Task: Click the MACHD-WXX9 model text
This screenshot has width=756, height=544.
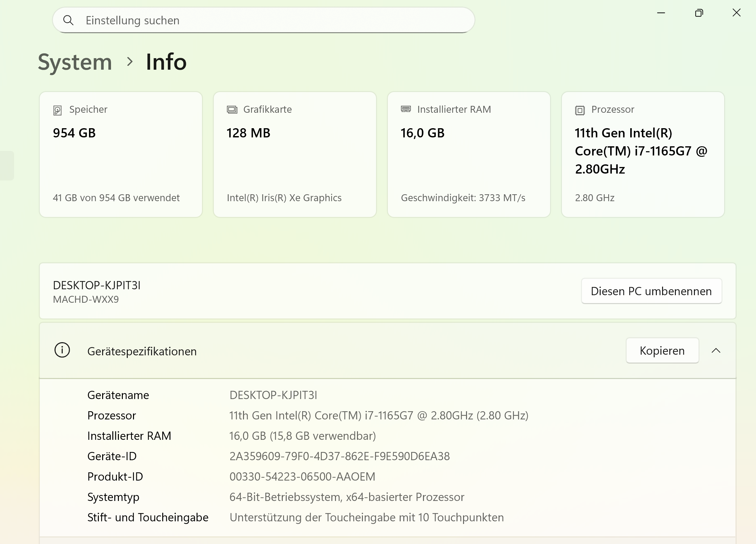Action: coord(86,299)
